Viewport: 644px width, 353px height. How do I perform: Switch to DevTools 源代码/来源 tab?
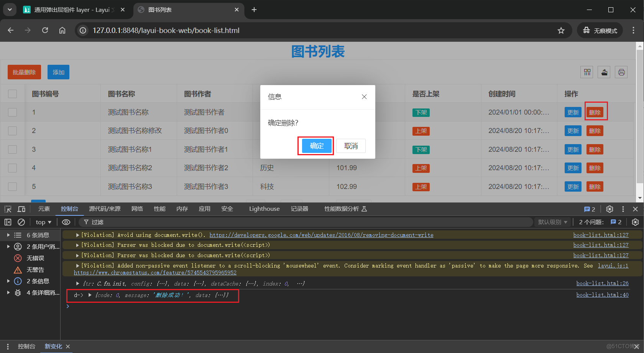[105, 209]
